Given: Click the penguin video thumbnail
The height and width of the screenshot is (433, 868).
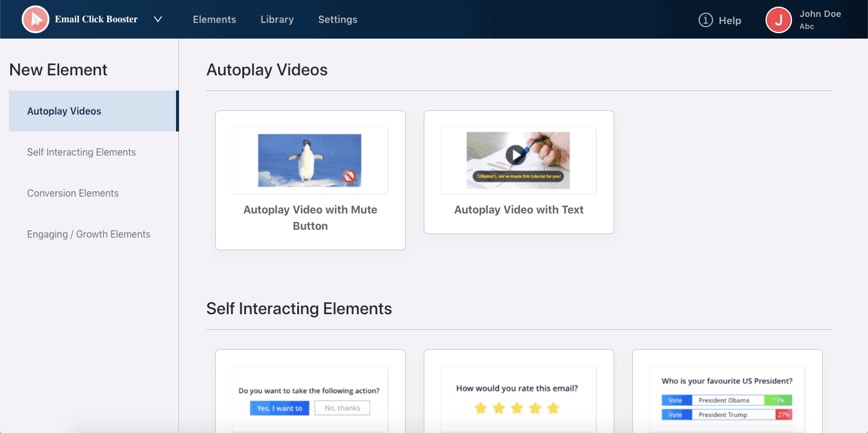Looking at the screenshot, I should tap(309, 160).
